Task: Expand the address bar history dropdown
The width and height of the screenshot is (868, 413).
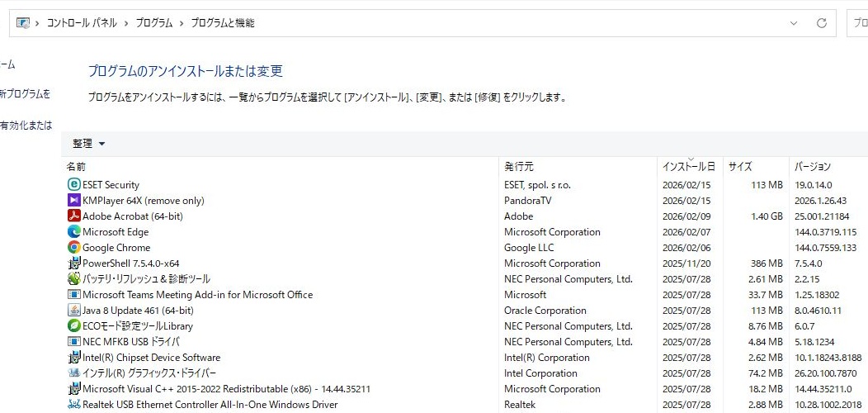Action: click(794, 23)
